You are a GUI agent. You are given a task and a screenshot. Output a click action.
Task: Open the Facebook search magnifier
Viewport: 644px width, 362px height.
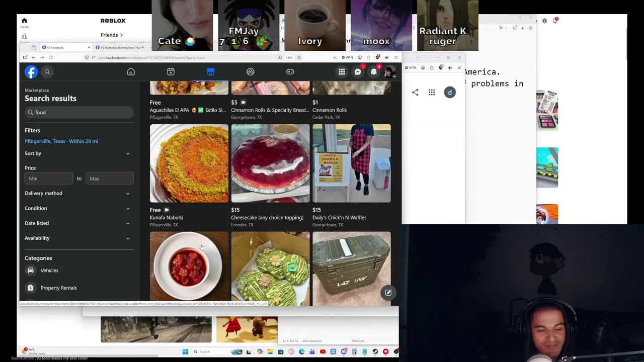pyautogui.click(x=47, y=72)
